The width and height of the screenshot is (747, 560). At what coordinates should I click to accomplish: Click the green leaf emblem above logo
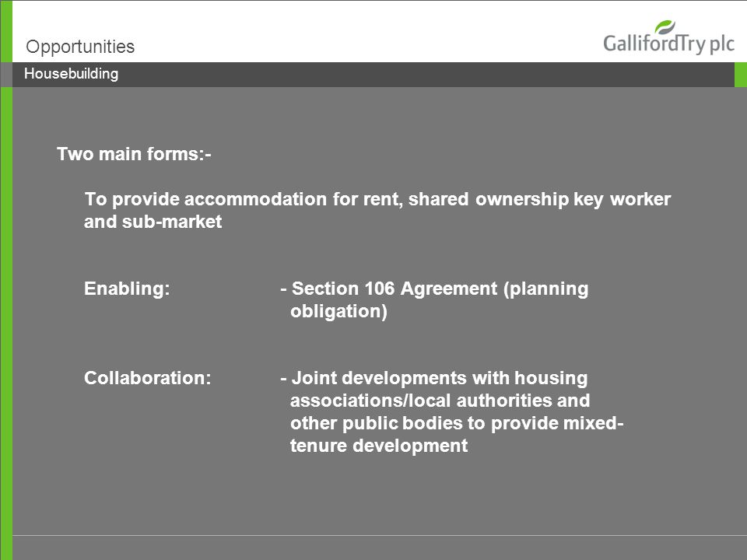tap(665, 26)
